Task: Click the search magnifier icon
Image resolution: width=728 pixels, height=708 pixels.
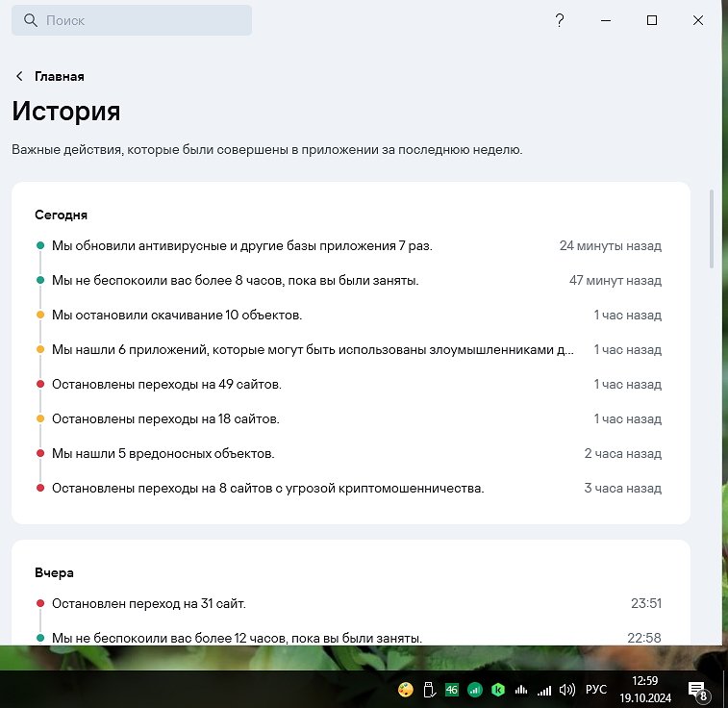Action: (x=30, y=20)
